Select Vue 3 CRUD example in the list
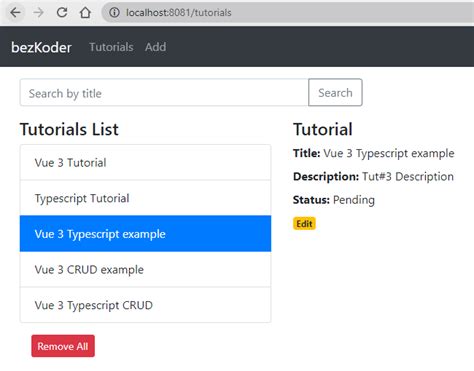Viewport: 474px width, 371px height. tap(145, 269)
